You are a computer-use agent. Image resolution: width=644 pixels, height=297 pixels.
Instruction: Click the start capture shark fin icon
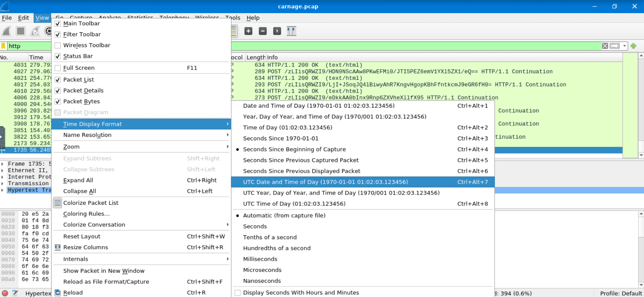(6, 31)
